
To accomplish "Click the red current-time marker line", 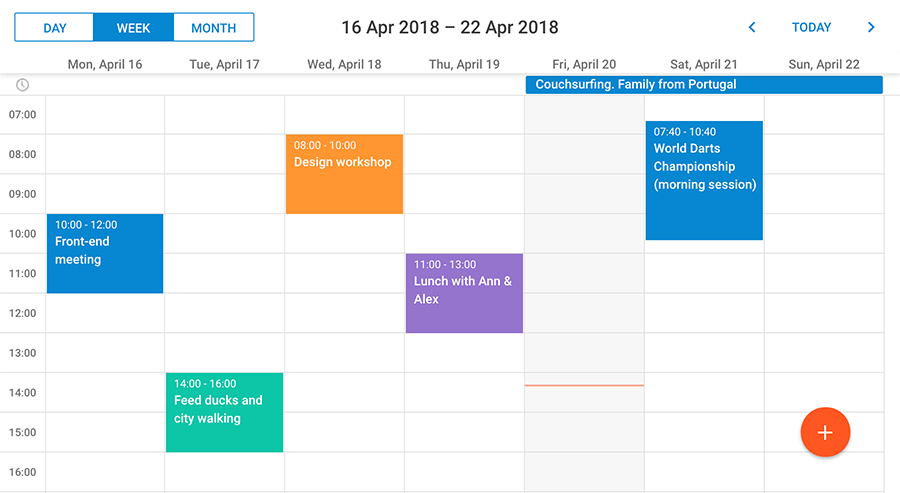I will pos(584,385).
